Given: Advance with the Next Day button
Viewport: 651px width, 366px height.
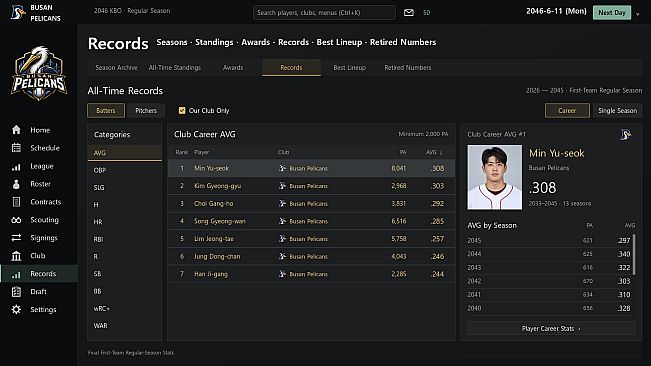Looking at the screenshot, I should pyautogui.click(x=612, y=12).
